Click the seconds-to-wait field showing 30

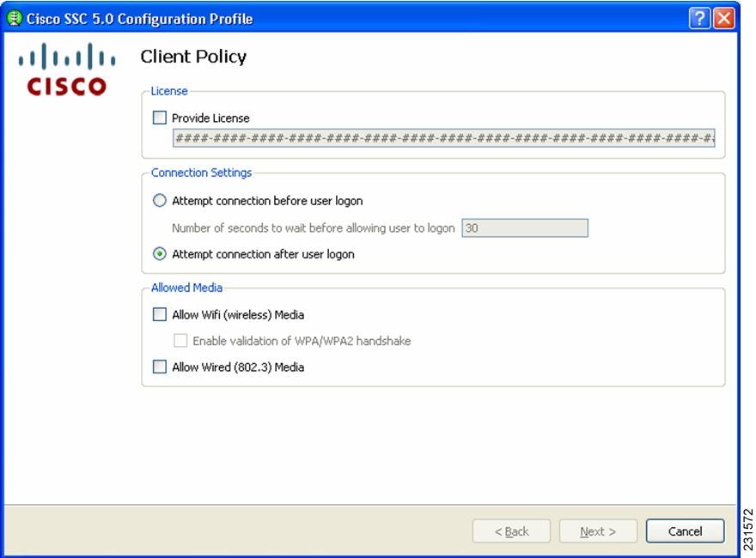coord(524,228)
